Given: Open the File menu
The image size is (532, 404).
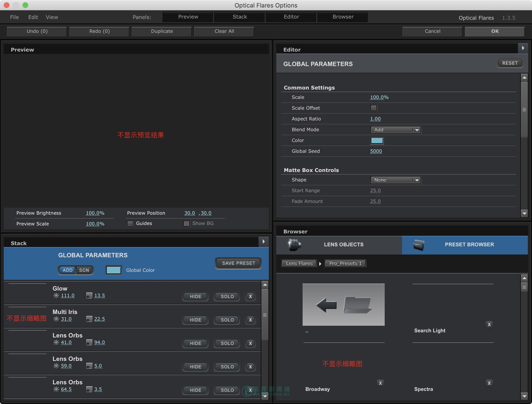Looking at the screenshot, I should tap(15, 17).
